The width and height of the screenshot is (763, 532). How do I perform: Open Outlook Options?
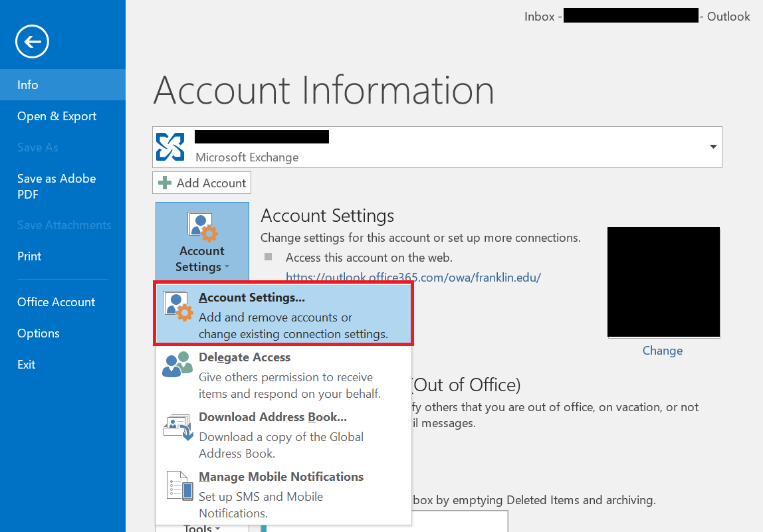(x=62, y=333)
